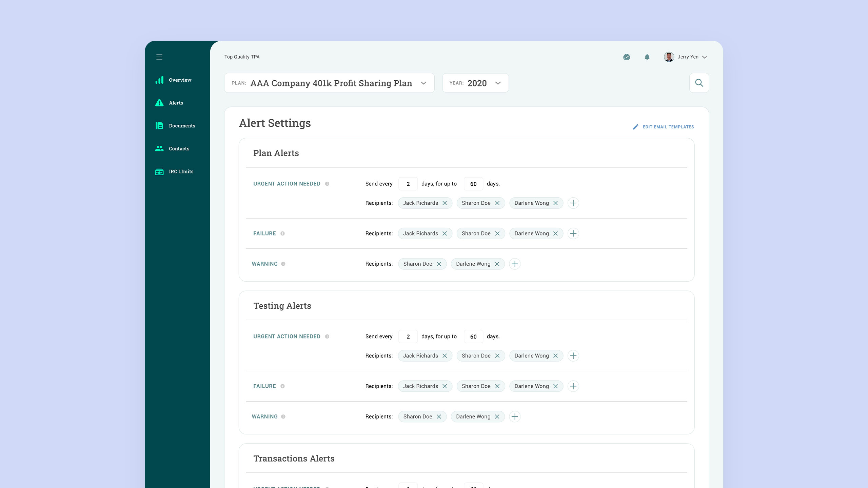This screenshot has height=488, width=868.
Task: Click info icon next to Plan Alerts FAILURE
Action: tap(282, 233)
